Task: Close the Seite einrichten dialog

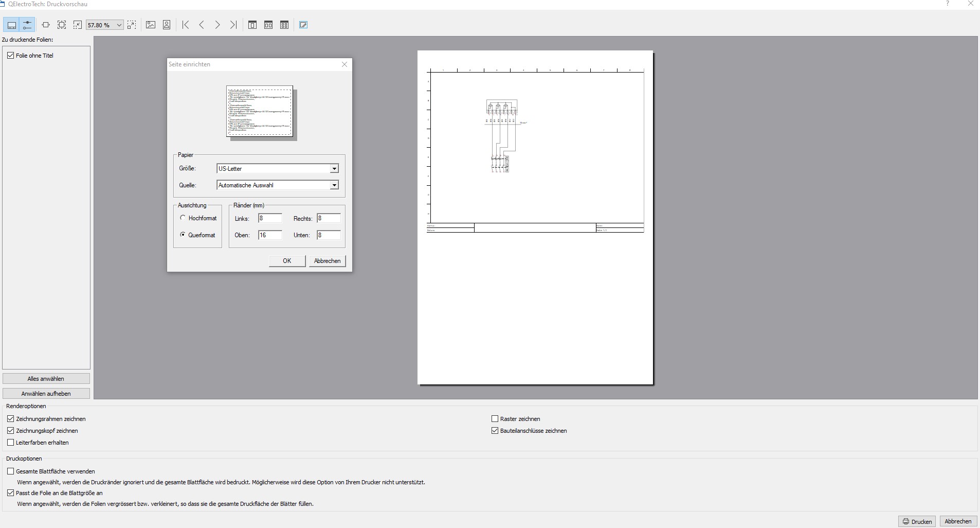Action: (344, 64)
